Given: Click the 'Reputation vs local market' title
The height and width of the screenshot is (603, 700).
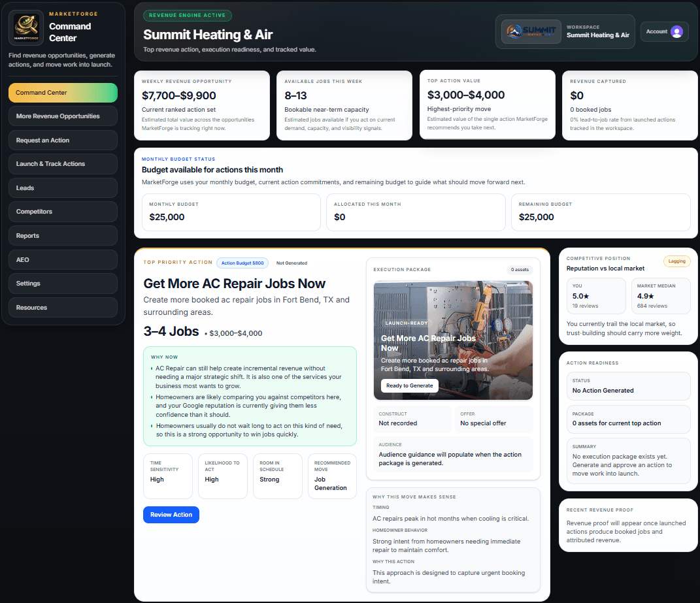Looking at the screenshot, I should 605,269.
